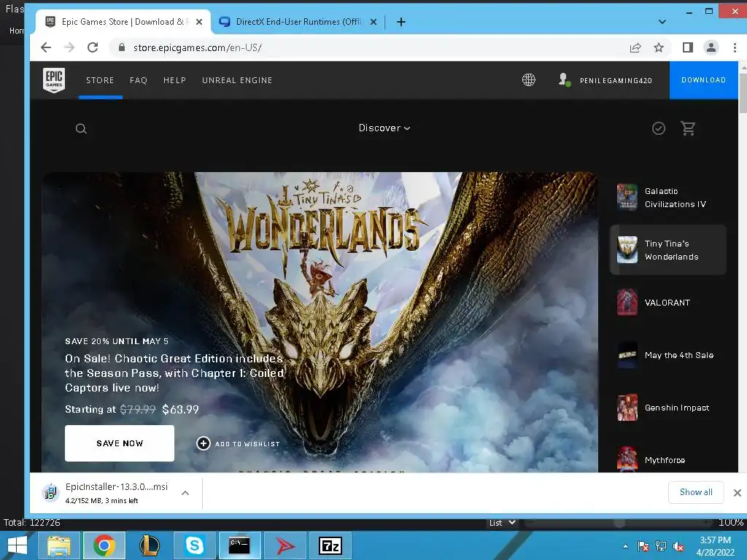Open the command prompt taskbar icon
This screenshot has width=747, height=560.
click(239, 545)
